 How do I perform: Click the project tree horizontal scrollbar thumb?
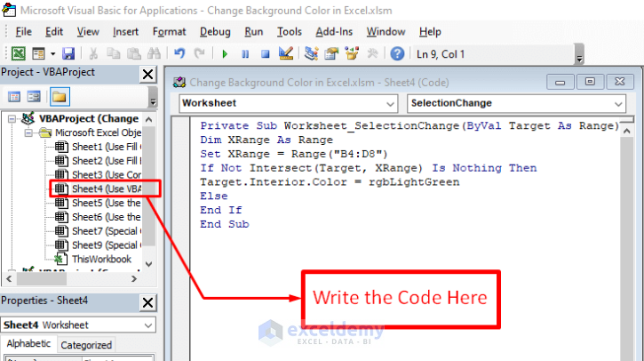pyautogui.click(x=42, y=279)
